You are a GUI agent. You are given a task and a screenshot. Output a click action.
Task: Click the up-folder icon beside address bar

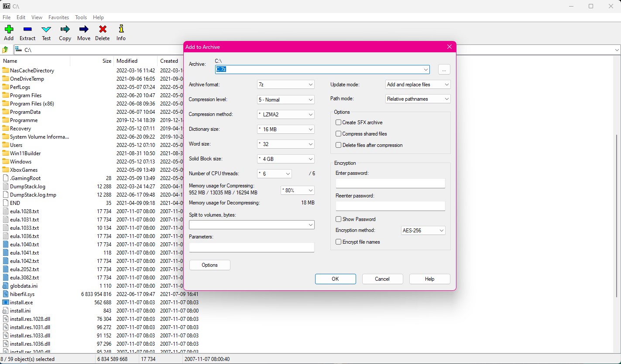(5, 50)
